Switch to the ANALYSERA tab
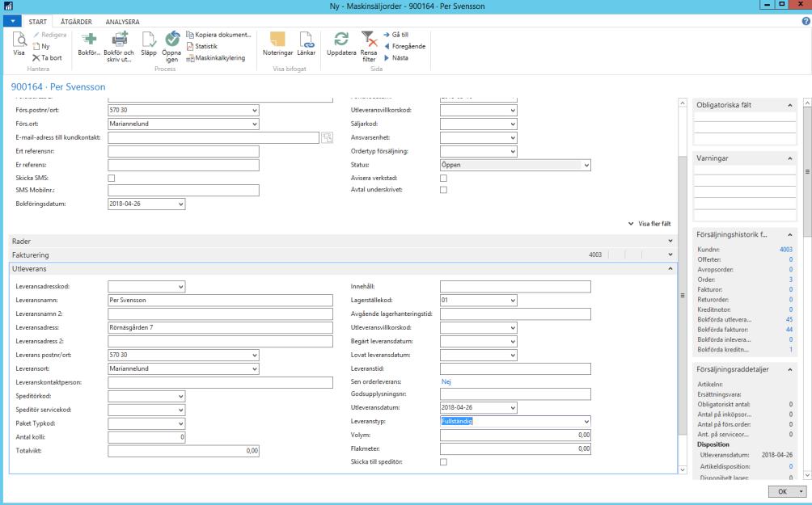The width and height of the screenshot is (812, 505). click(123, 22)
